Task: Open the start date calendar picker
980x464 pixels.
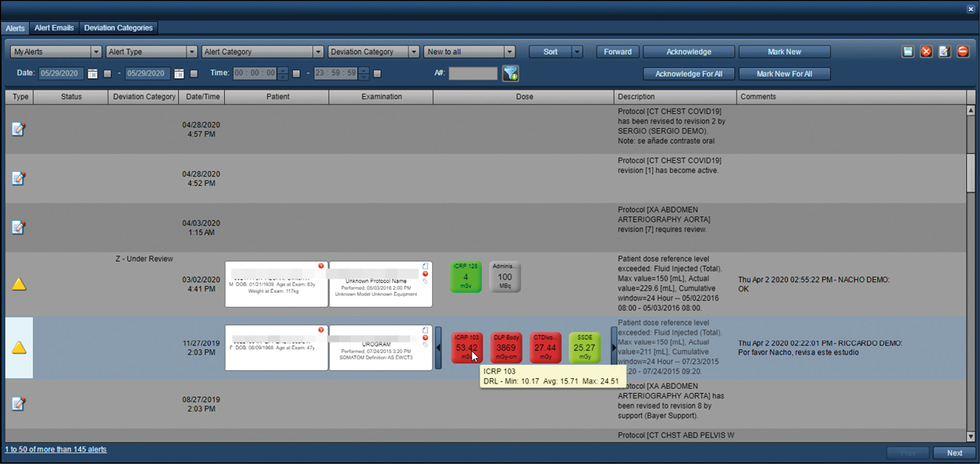Action: point(93,74)
